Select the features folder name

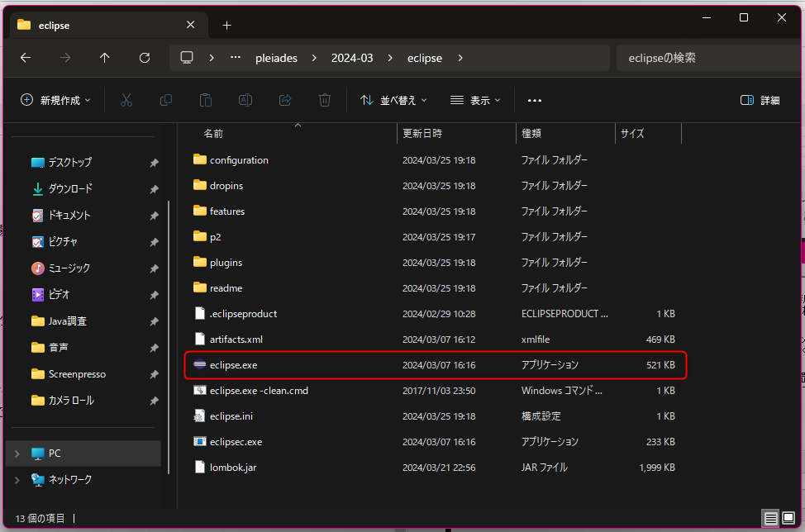point(227,211)
